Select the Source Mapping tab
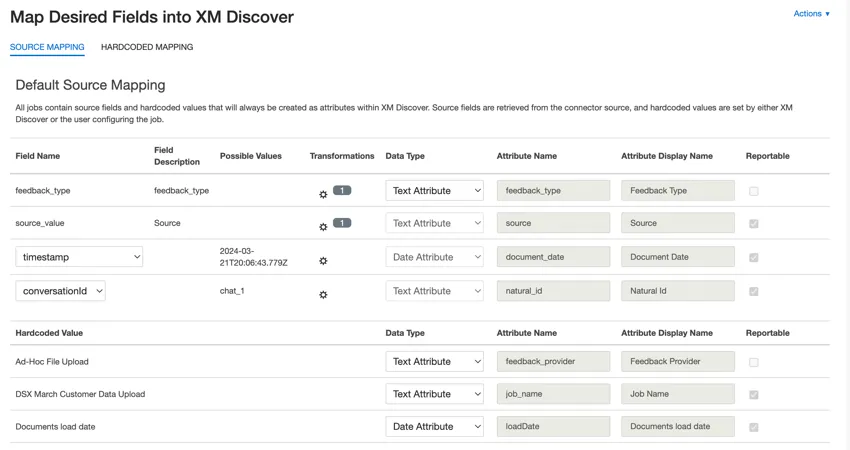This screenshot has height=450, width=850. pos(47,47)
